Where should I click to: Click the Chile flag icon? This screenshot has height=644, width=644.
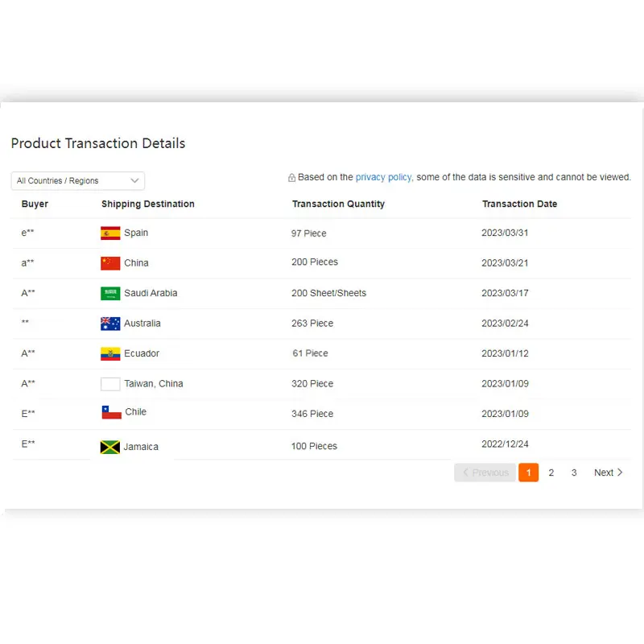click(112, 412)
